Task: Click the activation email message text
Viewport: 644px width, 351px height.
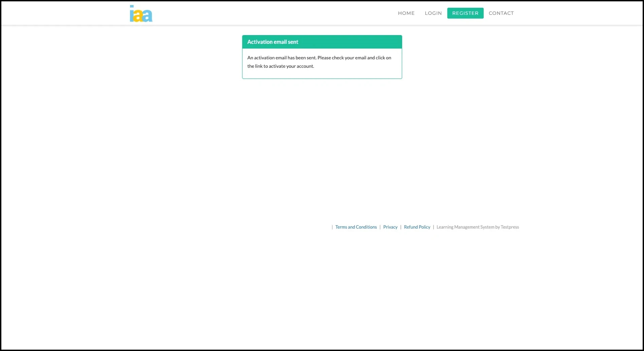Action: tap(319, 62)
